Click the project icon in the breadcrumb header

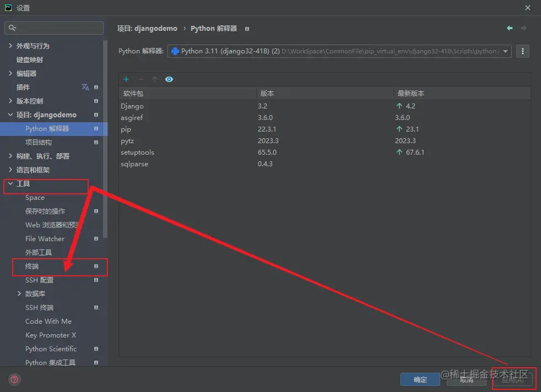(247, 29)
